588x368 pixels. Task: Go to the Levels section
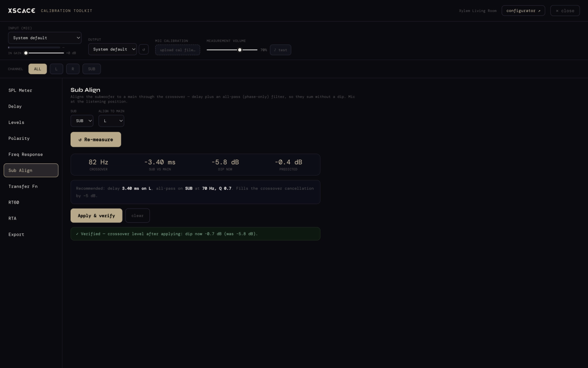click(31, 122)
